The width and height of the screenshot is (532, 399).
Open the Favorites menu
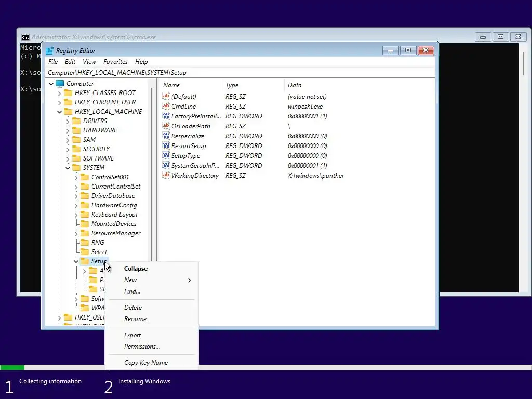116,62
